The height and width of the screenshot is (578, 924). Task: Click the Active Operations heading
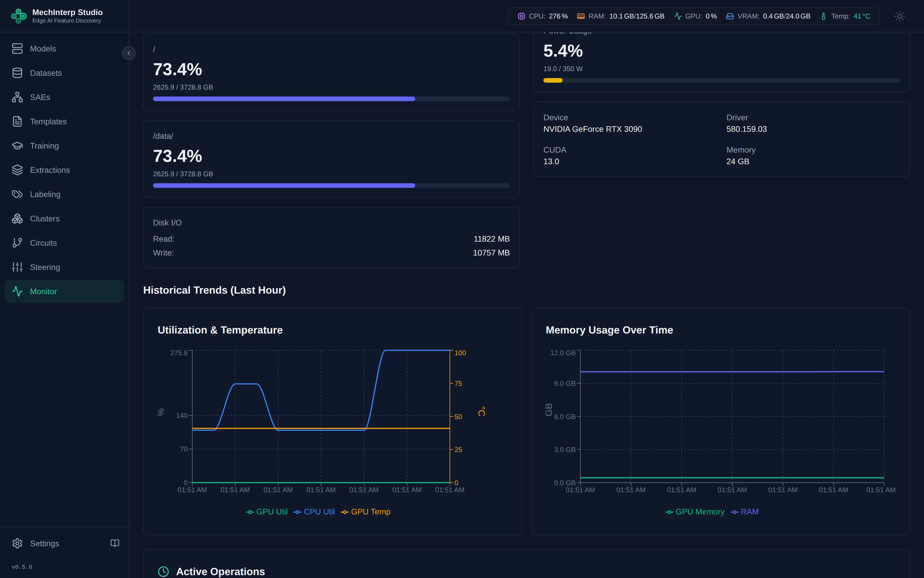(x=220, y=572)
